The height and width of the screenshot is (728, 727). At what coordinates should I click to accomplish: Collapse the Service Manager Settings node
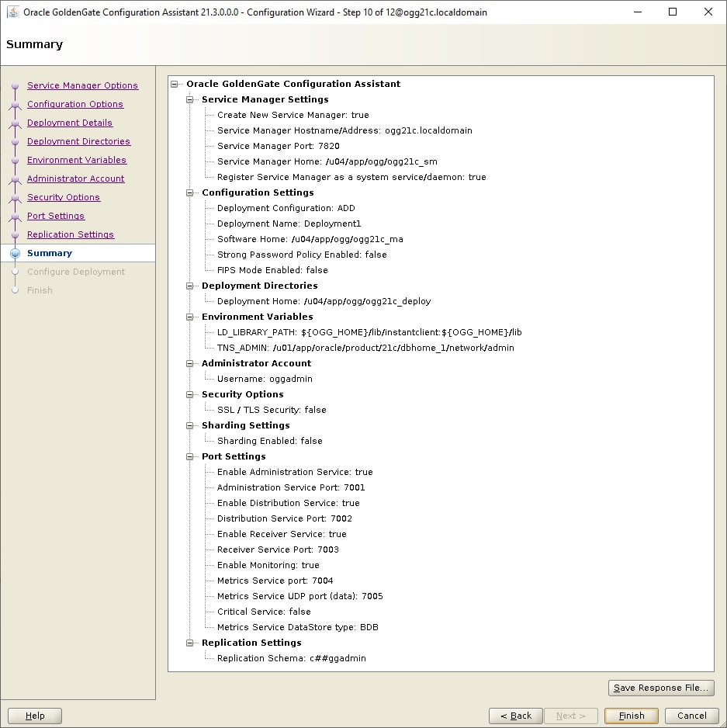click(x=189, y=99)
